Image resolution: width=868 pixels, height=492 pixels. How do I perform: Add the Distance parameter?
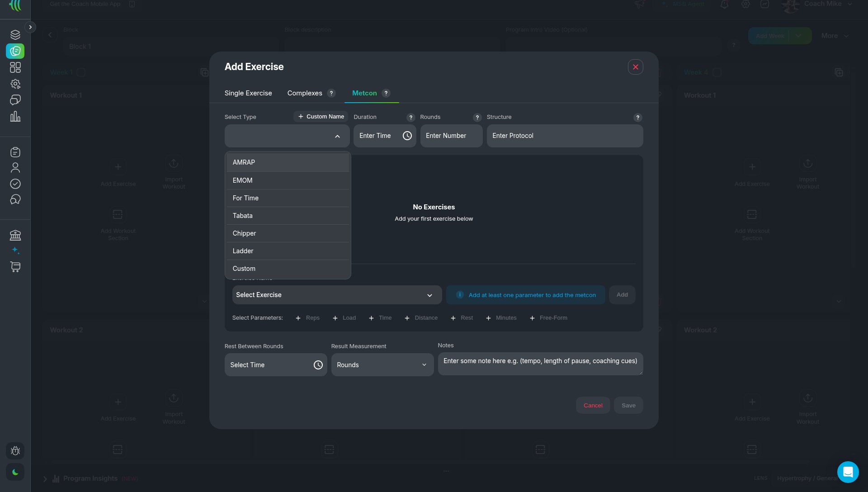421,318
